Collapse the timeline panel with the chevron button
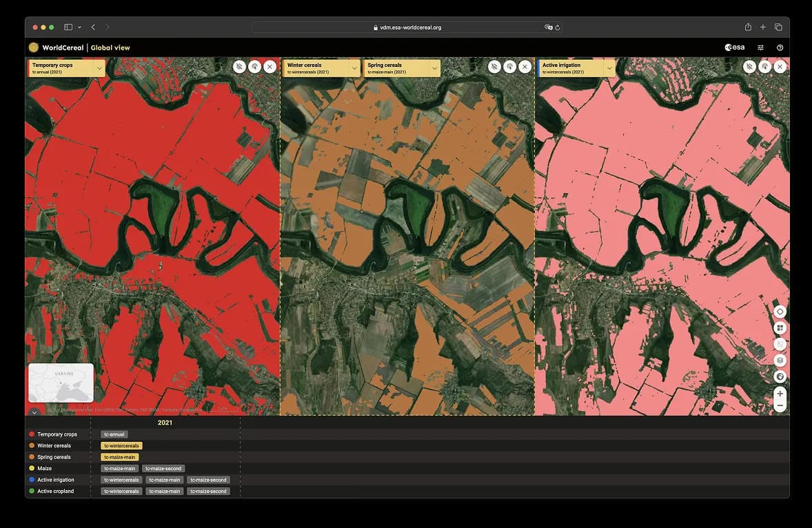812x528 pixels. [34, 412]
